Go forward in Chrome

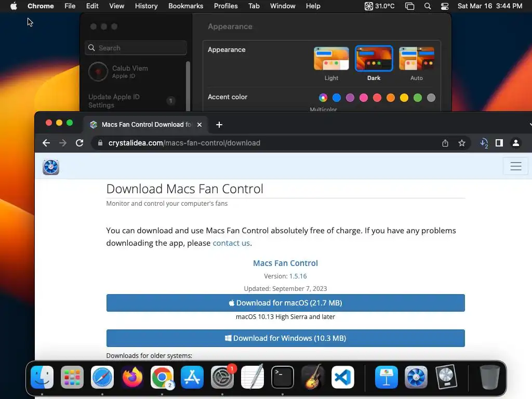click(63, 143)
